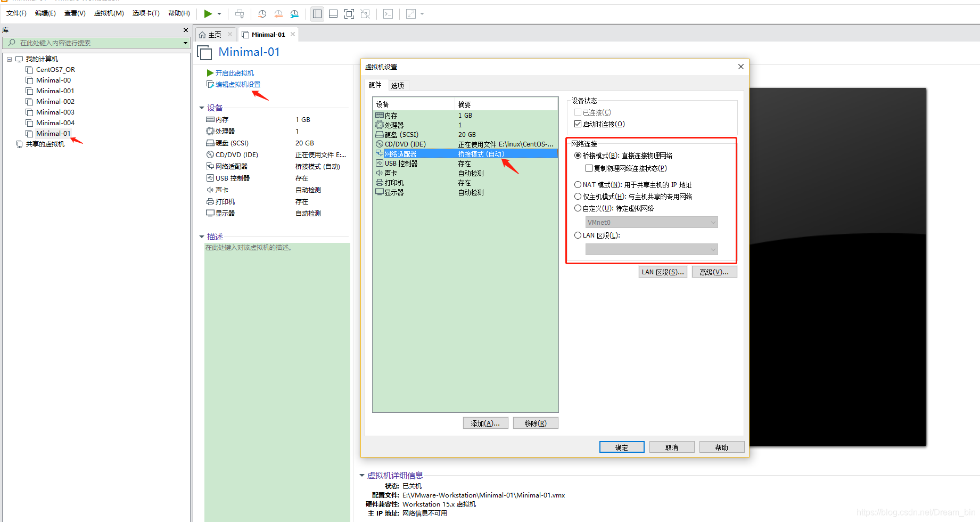
Task: Enable 复制物理网络连接状态(P) checkbox
Action: 589,168
